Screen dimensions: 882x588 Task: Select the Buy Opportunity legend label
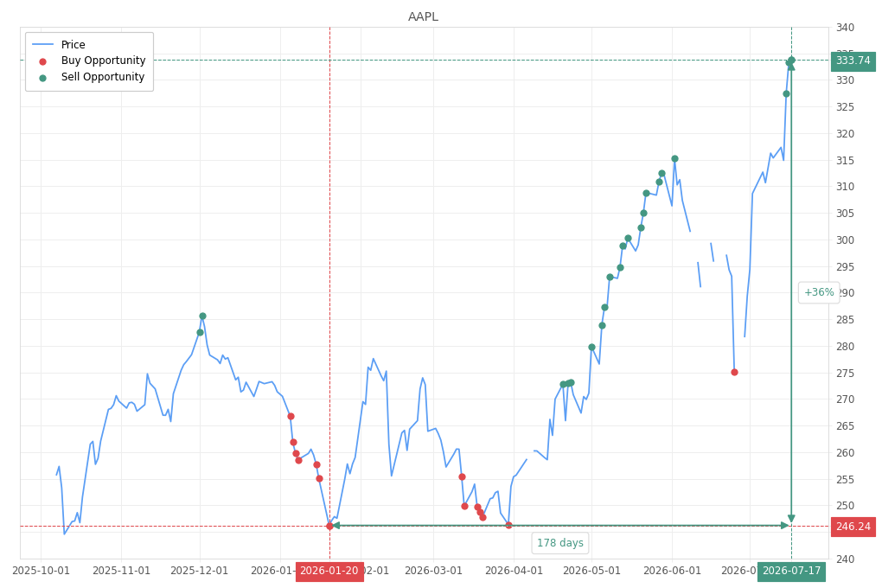(x=104, y=61)
